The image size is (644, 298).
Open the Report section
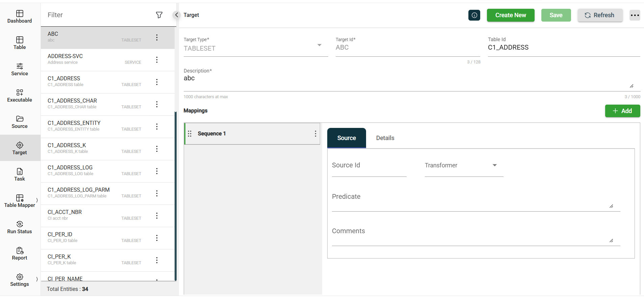(x=20, y=253)
